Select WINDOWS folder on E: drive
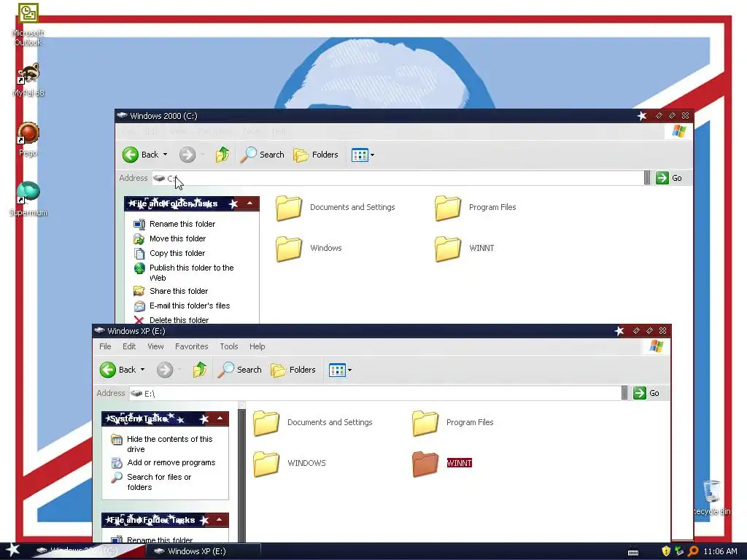Image resolution: width=747 pixels, height=560 pixels. tap(290, 464)
